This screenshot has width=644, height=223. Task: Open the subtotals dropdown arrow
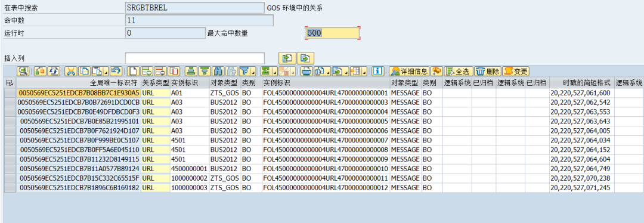pos(293,72)
